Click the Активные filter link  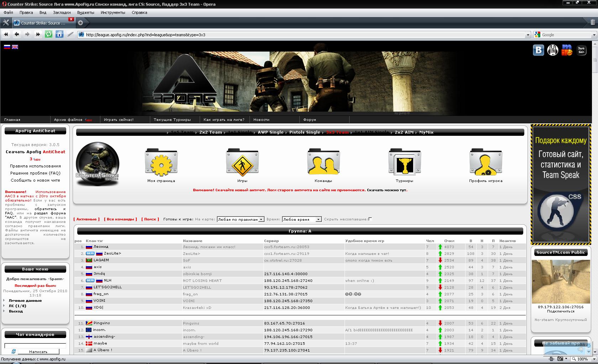click(x=86, y=219)
